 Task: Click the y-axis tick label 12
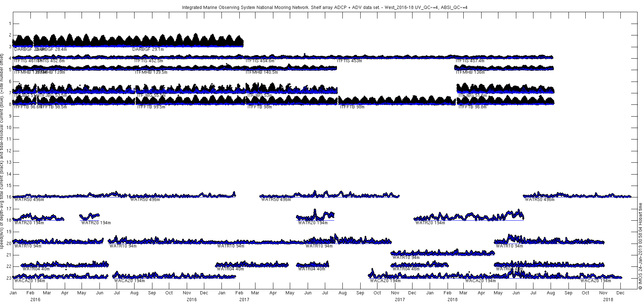pyautogui.click(x=9, y=151)
